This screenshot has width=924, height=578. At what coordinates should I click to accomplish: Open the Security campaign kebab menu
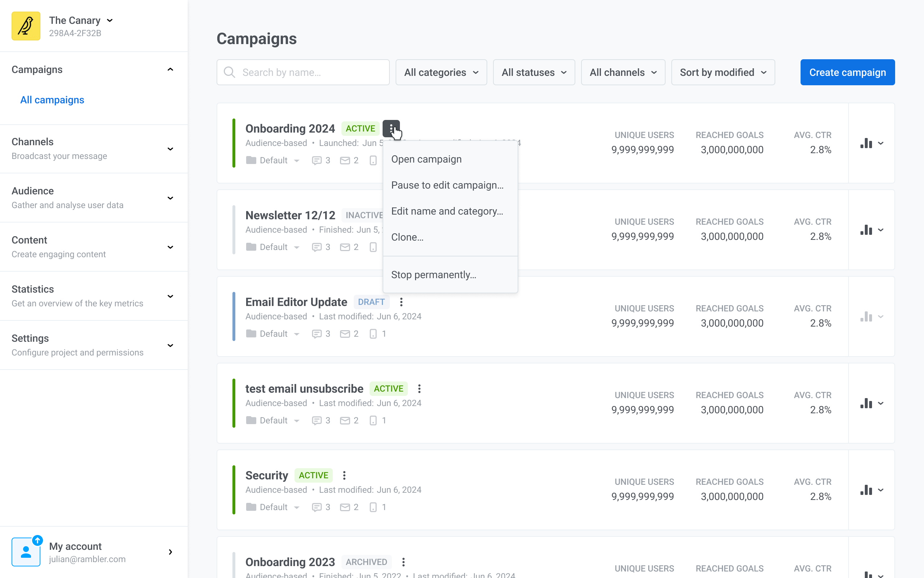click(x=344, y=475)
